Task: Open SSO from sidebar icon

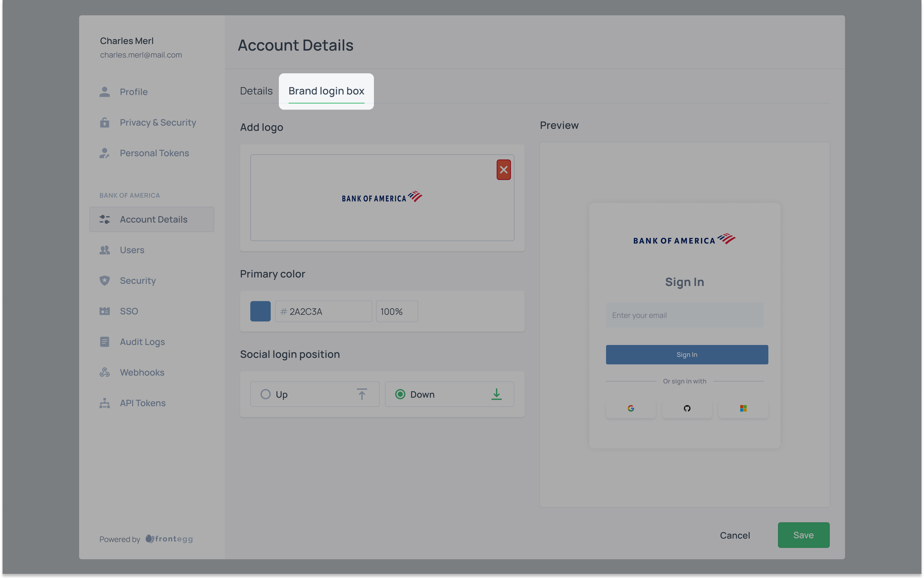Action: (x=105, y=311)
